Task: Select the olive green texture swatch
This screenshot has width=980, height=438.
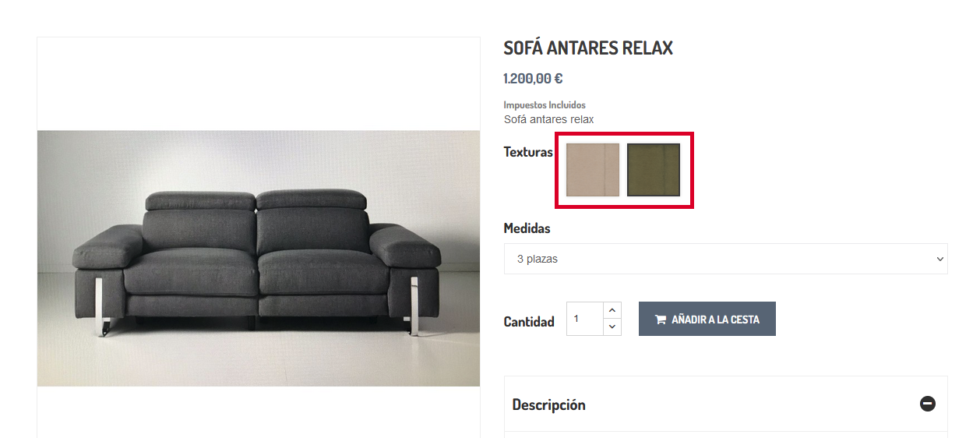Action: [x=654, y=169]
